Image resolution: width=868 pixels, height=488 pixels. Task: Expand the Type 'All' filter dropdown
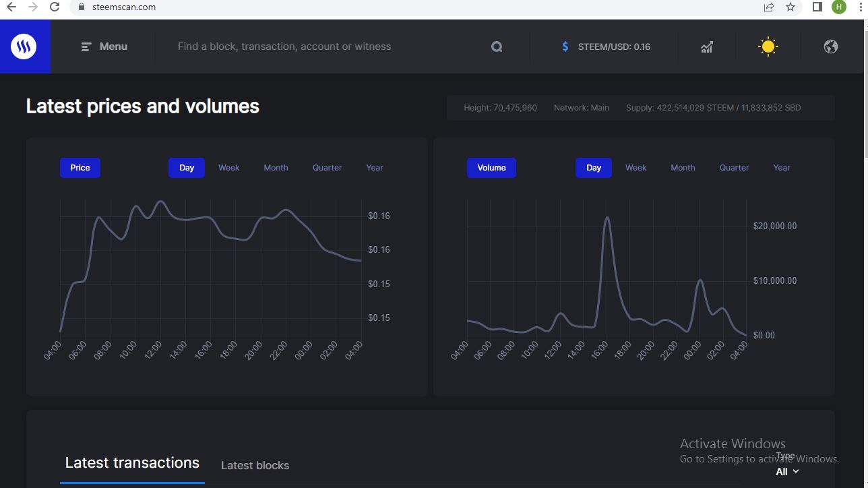787,472
